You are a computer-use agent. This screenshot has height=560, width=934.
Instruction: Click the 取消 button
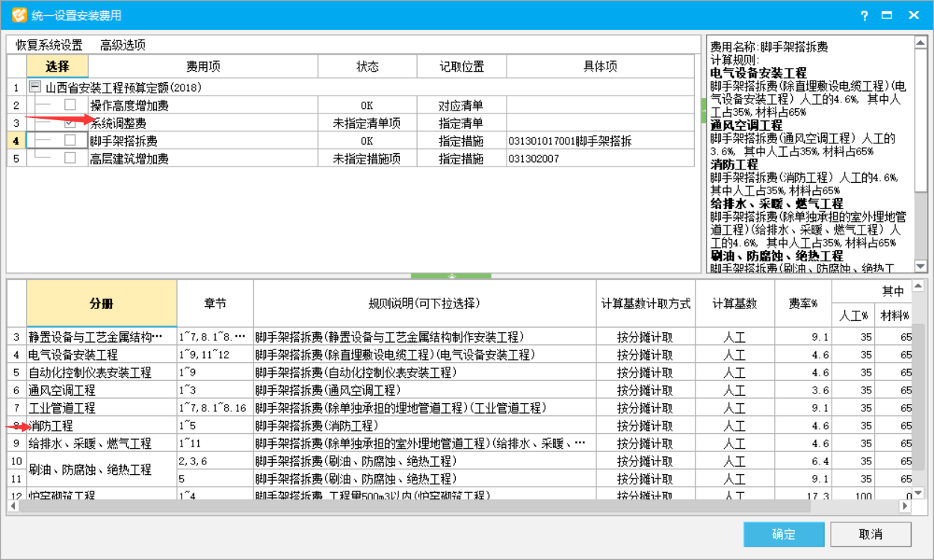(x=870, y=535)
